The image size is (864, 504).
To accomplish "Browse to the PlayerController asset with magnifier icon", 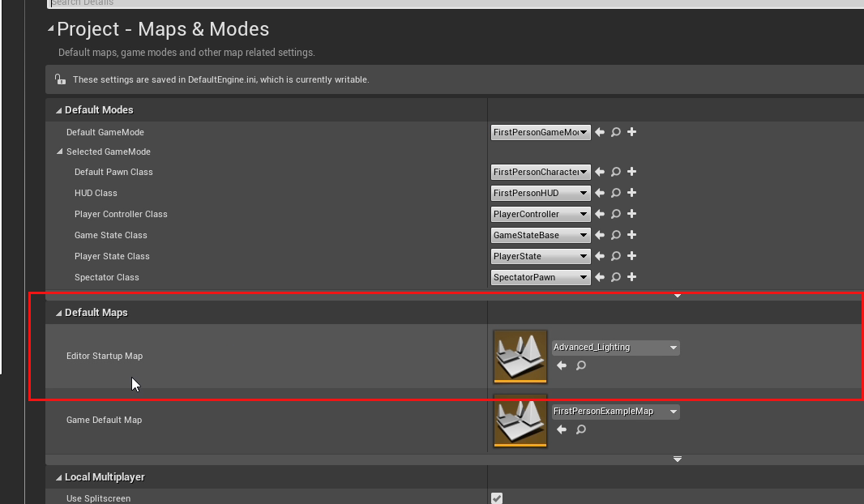I will [x=615, y=214].
